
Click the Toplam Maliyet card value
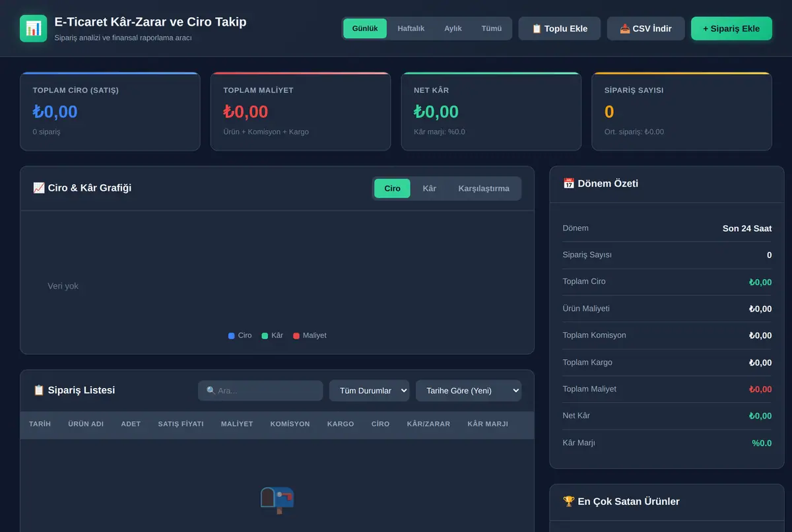(x=246, y=112)
